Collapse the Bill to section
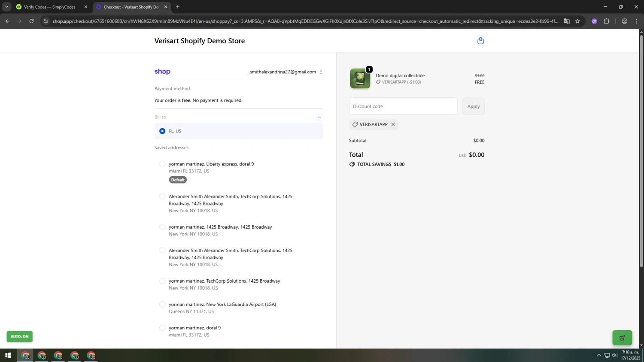Screen dimensions: 644x362 319,117
